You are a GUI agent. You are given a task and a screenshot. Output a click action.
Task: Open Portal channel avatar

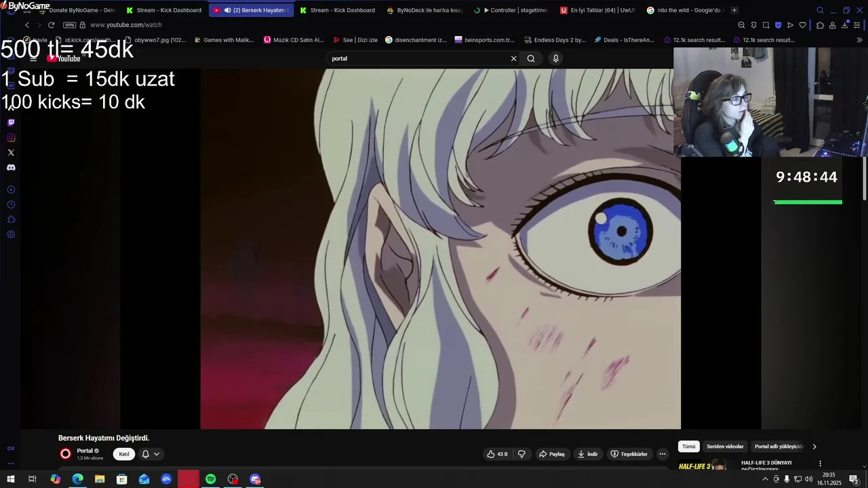[66, 454]
